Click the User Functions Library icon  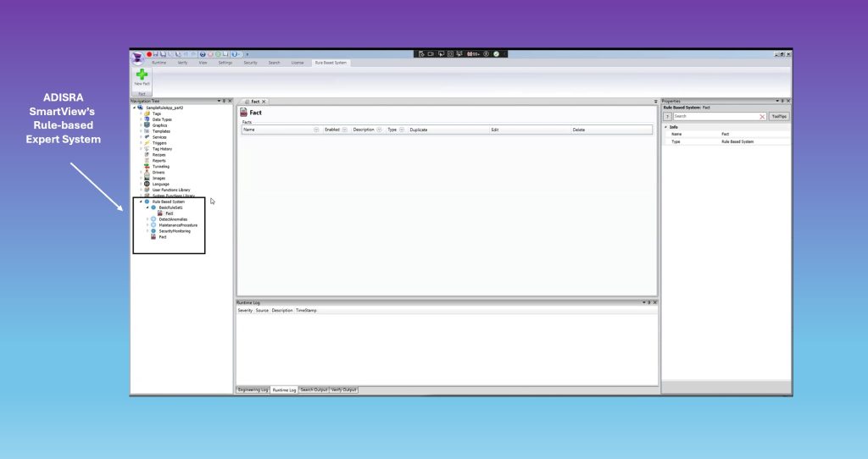point(147,190)
